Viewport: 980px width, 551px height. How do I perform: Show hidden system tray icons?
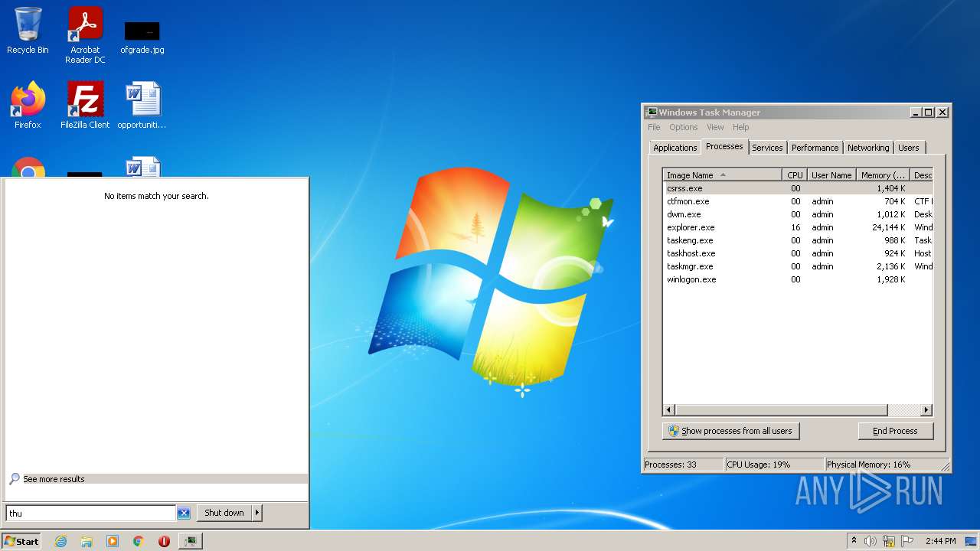pyautogui.click(x=854, y=541)
